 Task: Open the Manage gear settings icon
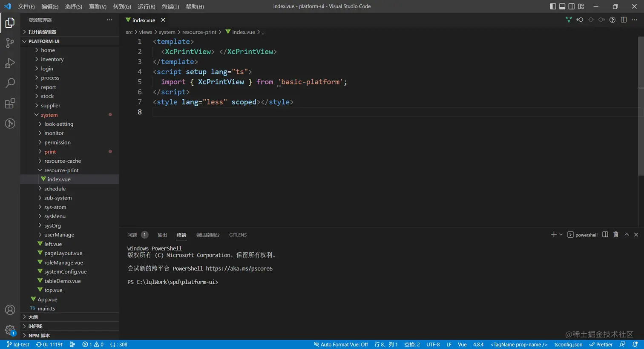(10, 330)
